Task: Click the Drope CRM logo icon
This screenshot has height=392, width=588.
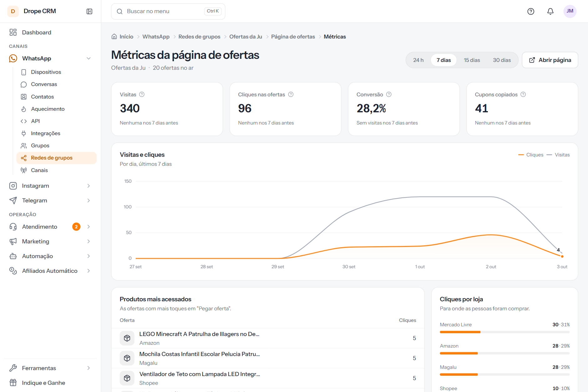Action: point(13,11)
